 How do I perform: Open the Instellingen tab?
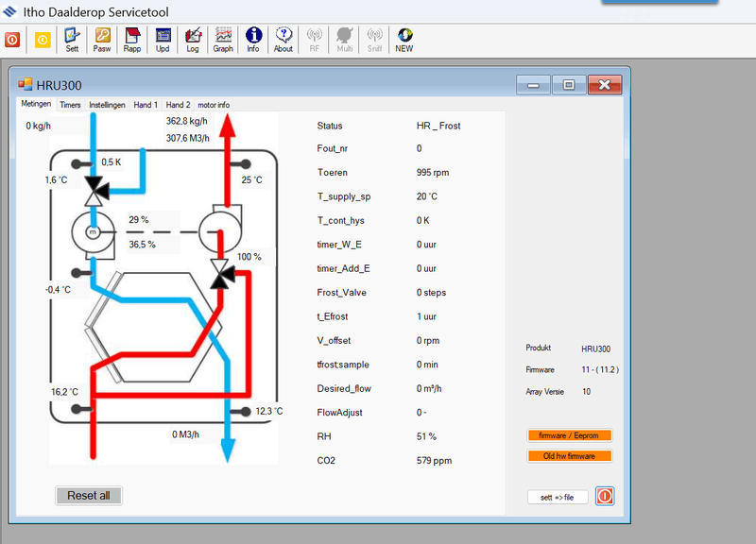[x=107, y=105]
